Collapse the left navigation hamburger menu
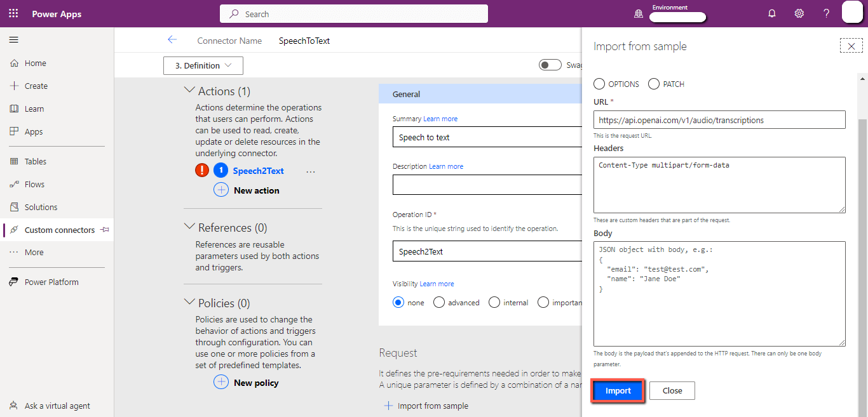Screen dimensions: 868x417 click(14, 40)
